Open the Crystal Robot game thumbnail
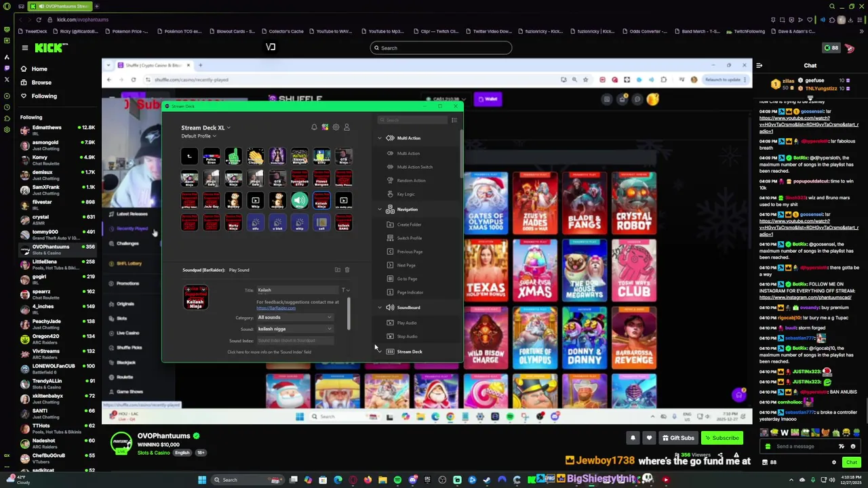 [x=633, y=203]
